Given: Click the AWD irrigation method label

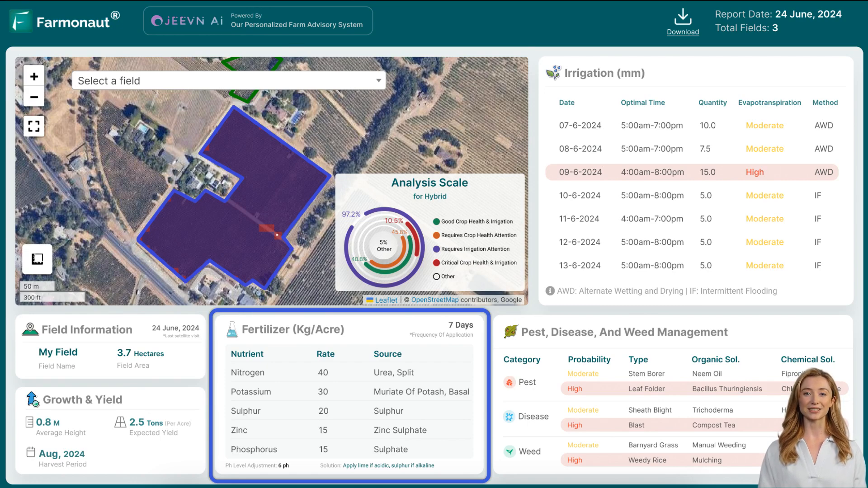Looking at the screenshot, I should 825,125.
